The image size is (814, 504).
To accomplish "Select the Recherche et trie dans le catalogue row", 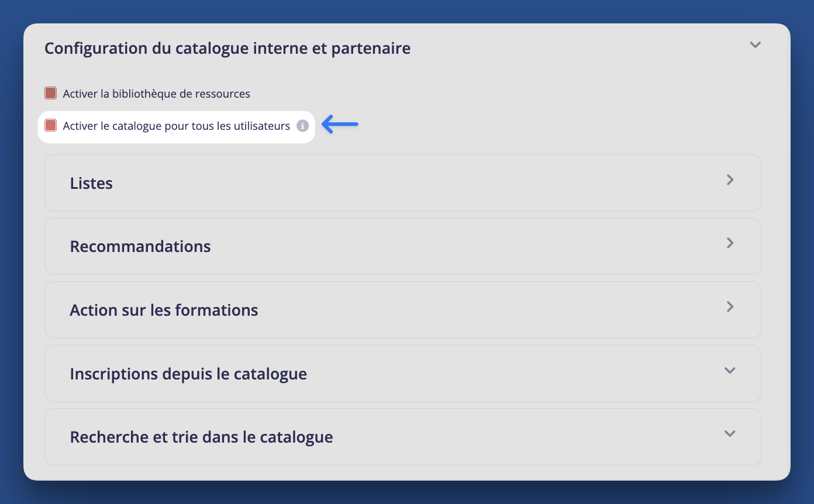I will tap(402, 436).
